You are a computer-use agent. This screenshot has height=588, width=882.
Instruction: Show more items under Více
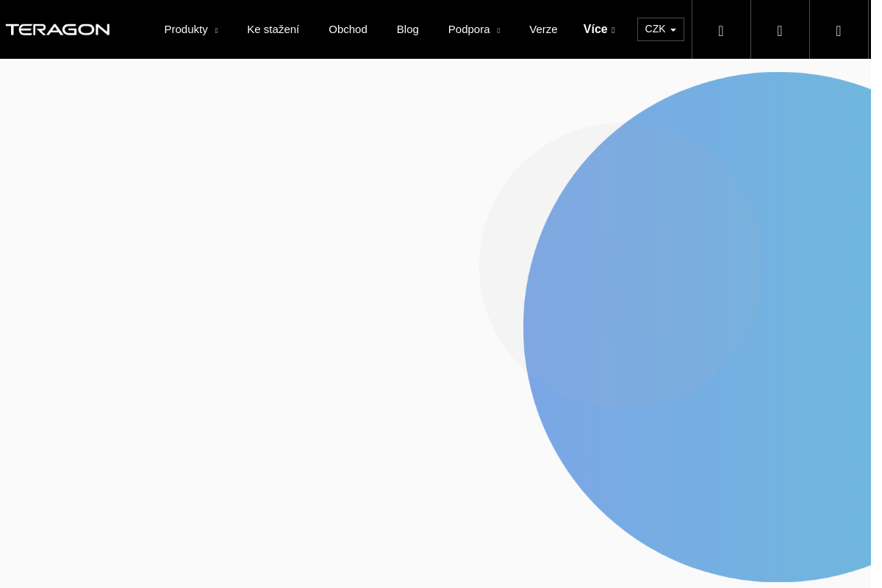(595, 29)
